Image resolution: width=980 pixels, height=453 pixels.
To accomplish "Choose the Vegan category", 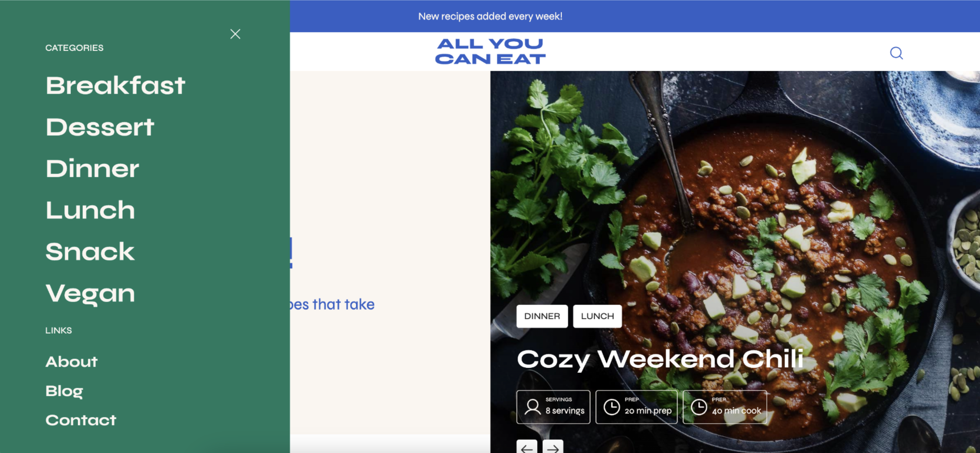I will point(90,294).
